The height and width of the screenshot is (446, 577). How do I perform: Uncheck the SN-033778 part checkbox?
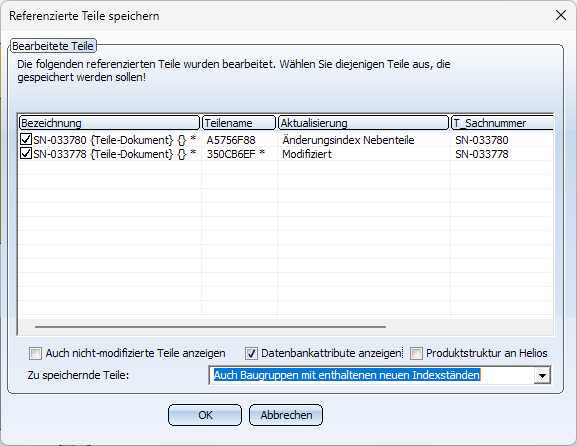click(x=26, y=153)
